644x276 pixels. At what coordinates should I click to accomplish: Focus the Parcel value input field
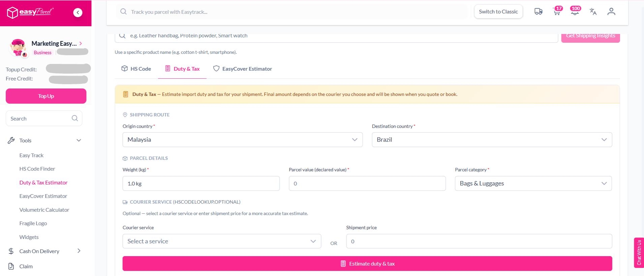367,183
